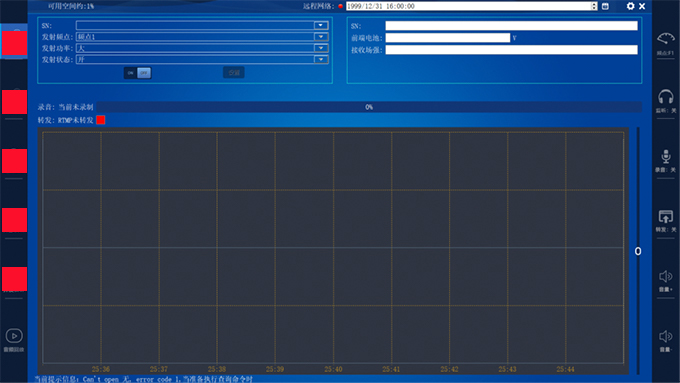The width and height of the screenshot is (680, 383).
Task: Expand the SN dropdown in left panel
Action: 321,26
